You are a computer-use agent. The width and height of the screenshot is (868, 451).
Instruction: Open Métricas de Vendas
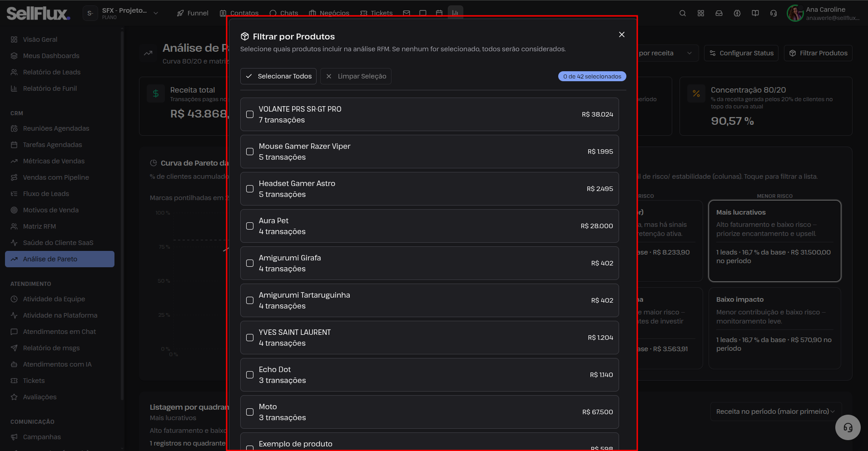tap(60, 161)
